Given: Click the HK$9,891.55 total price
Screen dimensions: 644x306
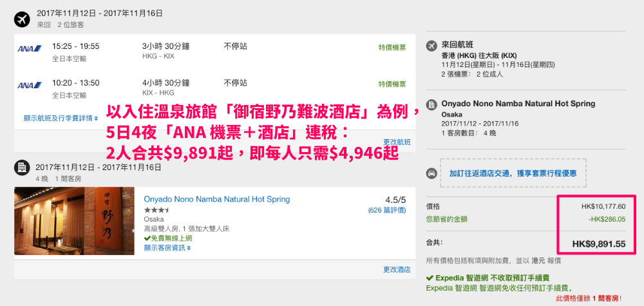Looking at the screenshot, I should pos(599,244).
